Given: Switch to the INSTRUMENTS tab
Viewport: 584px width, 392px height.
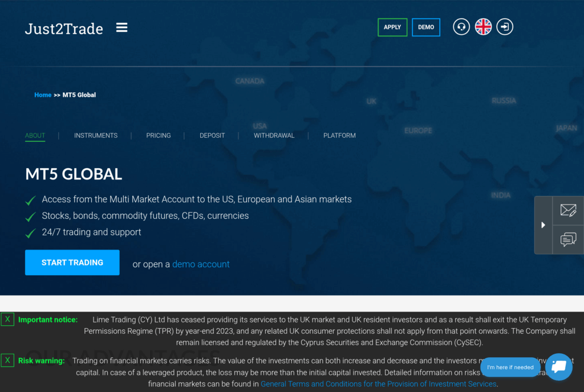Looking at the screenshot, I should pyautogui.click(x=96, y=136).
